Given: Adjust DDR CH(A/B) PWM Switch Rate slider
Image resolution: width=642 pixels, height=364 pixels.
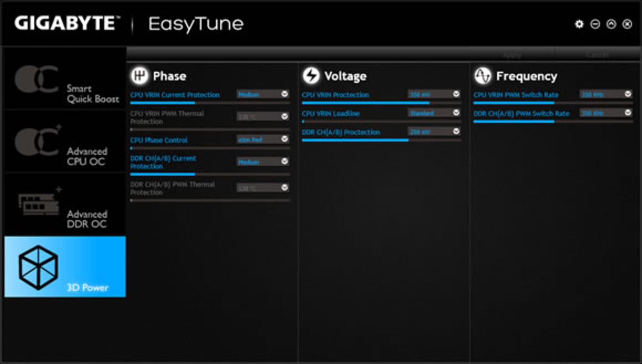Looking at the screenshot, I should click(x=553, y=121).
